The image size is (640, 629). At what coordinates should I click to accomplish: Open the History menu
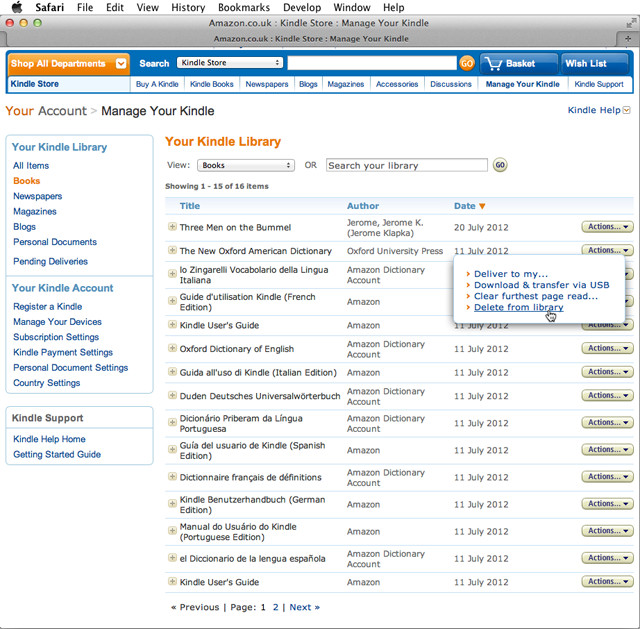188,7
